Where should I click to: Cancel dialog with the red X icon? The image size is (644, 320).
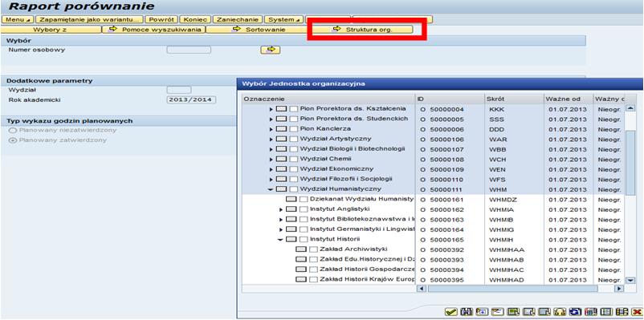(x=637, y=312)
